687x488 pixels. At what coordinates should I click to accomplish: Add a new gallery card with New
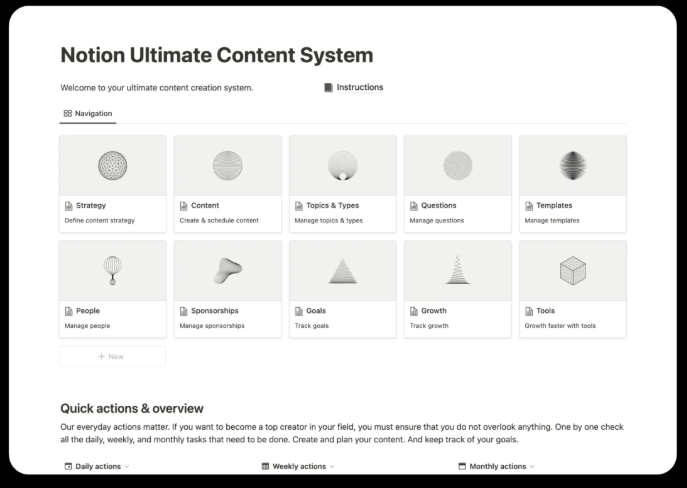113,357
